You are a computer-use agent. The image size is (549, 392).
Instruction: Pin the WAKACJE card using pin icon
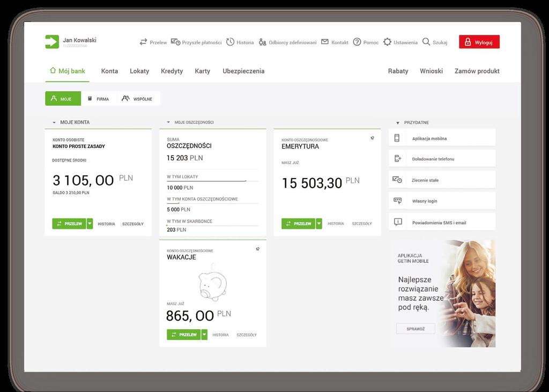pyautogui.click(x=258, y=249)
